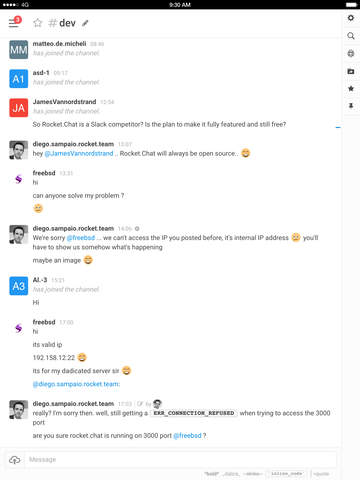This screenshot has height=480, width=360.
Task: Click the @freebsd mention in last message
Action: coord(187,436)
